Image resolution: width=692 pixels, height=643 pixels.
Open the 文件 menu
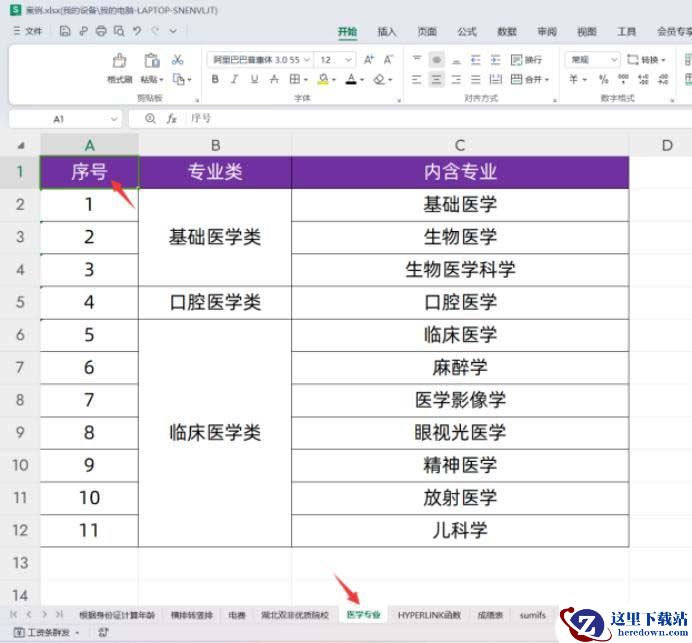(x=28, y=31)
